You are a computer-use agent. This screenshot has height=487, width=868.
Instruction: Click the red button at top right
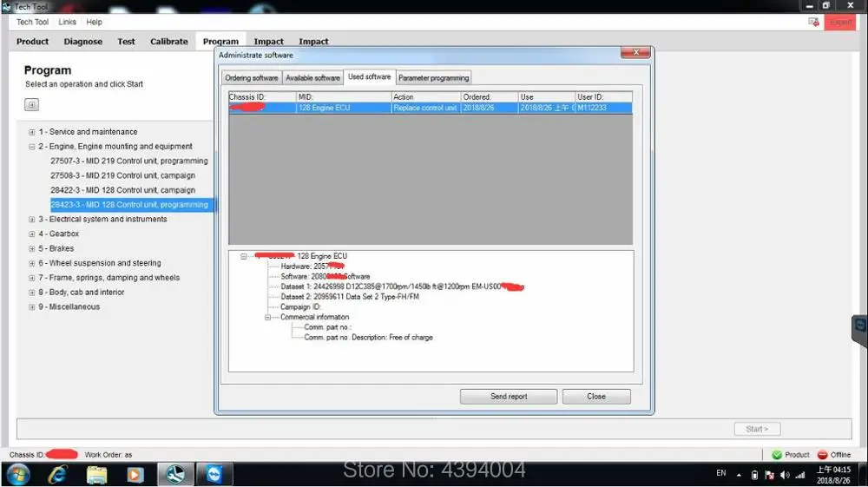coord(839,23)
